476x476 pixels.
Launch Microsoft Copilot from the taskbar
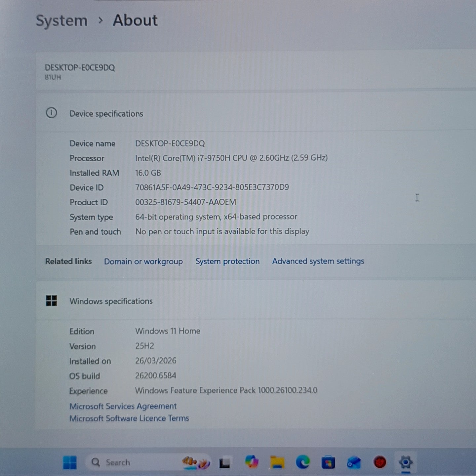coord(251,462)
